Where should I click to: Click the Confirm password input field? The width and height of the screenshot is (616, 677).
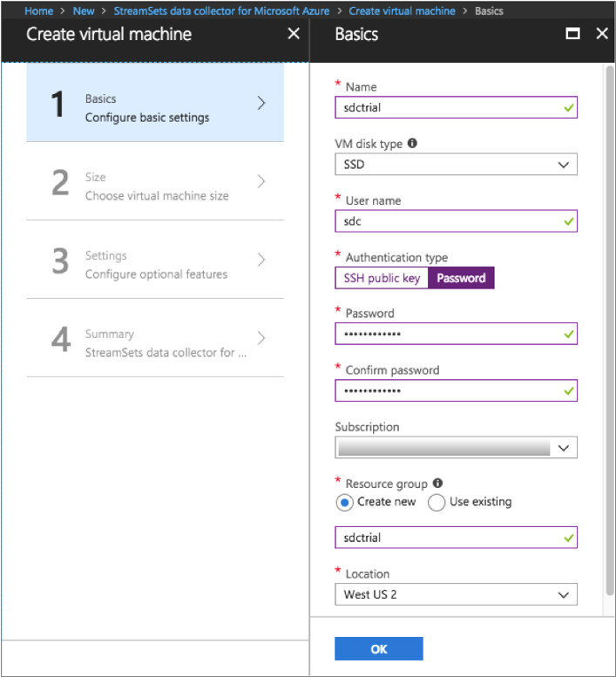(x=456, y=390)
